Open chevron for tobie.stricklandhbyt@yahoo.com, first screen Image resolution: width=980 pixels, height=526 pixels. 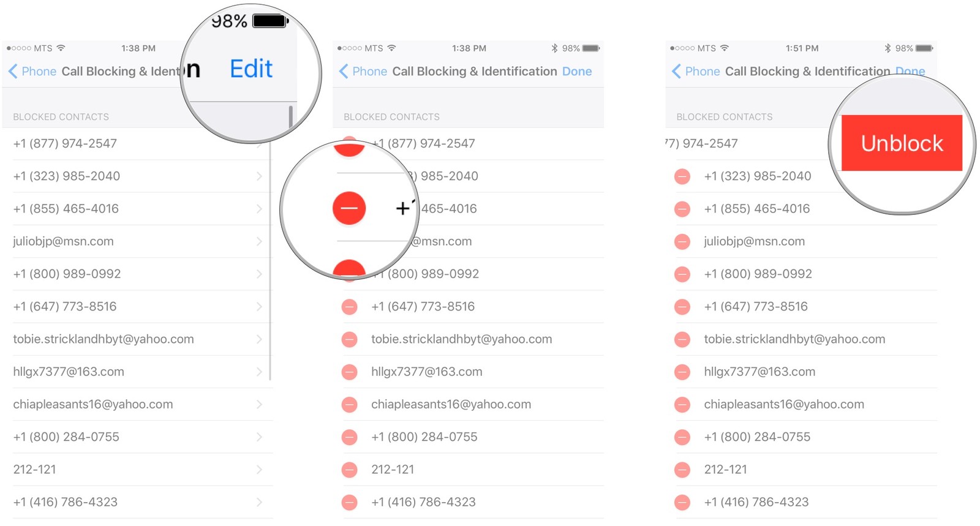(260, 339)
